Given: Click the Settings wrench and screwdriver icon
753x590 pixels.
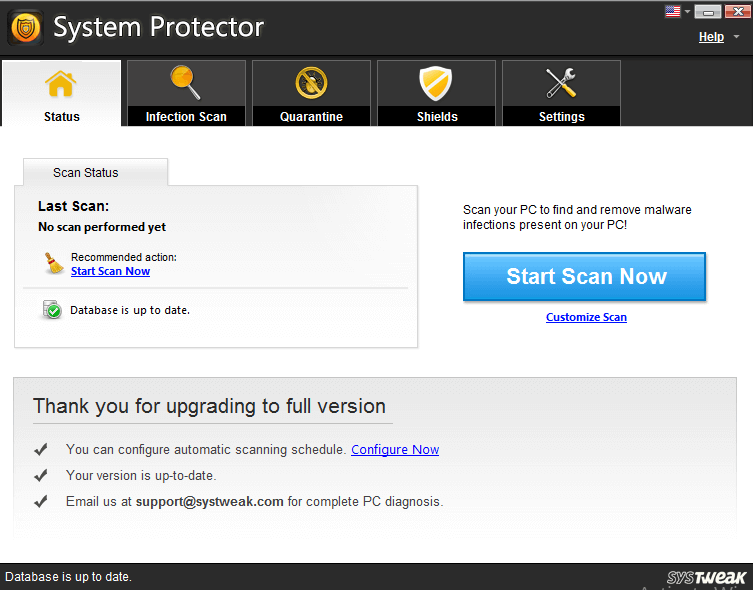Looking at the screenshot, I should (x=560, y=83).
